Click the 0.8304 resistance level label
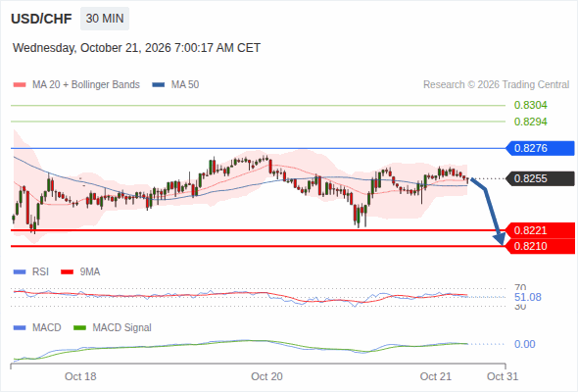 pyautogui.click(x=530, y=106)
